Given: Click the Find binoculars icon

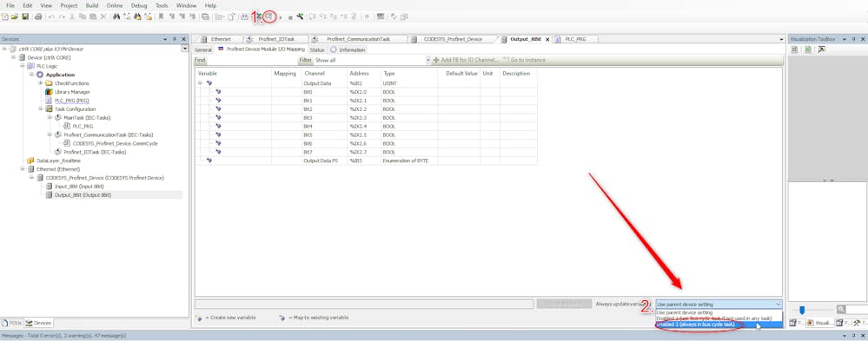Looking at the screenshot, I should tap(116, 16).
